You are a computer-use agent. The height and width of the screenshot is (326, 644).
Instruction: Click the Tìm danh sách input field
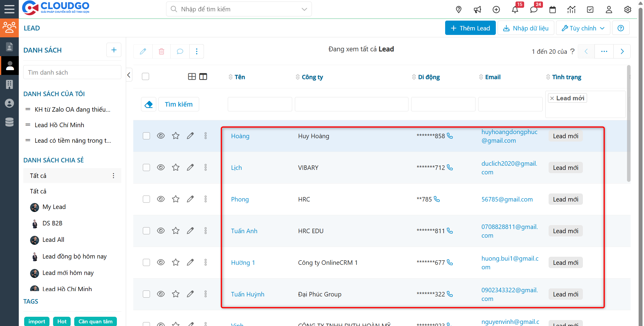coord(72,73)
